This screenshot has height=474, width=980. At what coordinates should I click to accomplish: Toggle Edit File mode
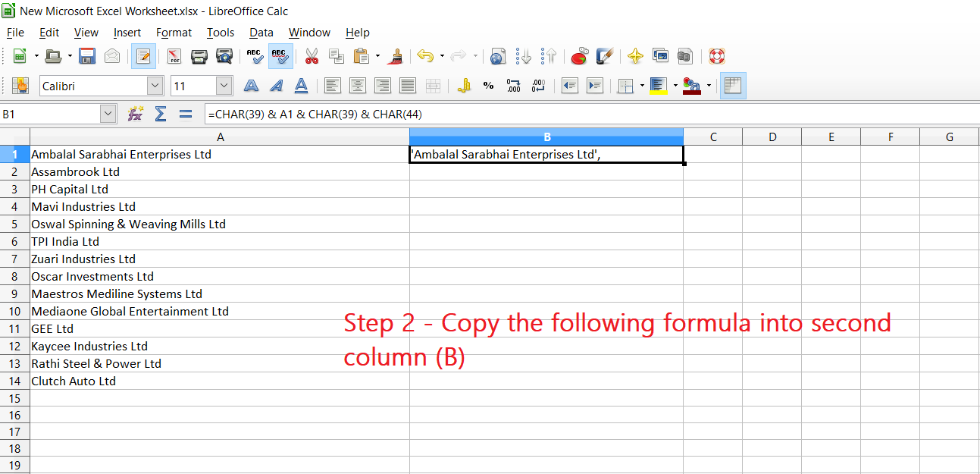(143, 56)
